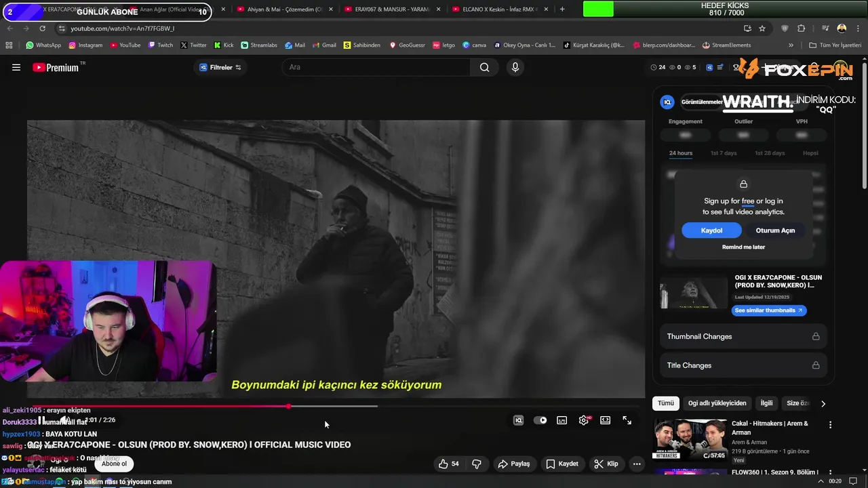
Task: Select the 1st 7 days analytics tab
Action: pos(724,153)
